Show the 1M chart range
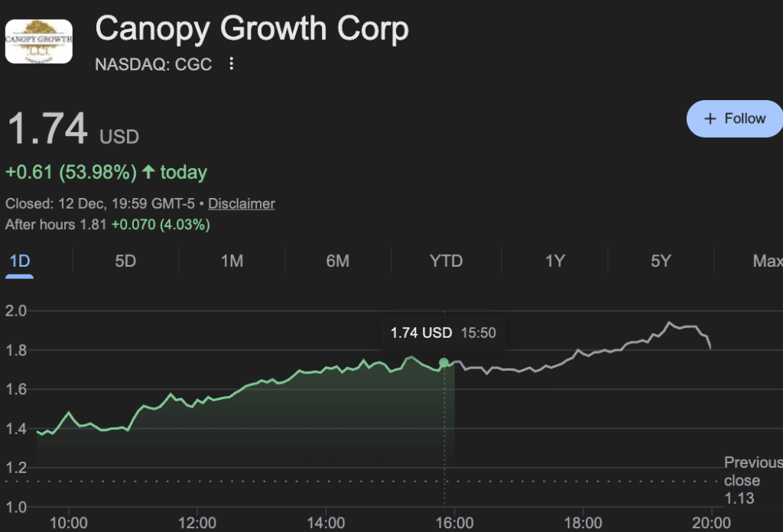 click(x=232, y=261)
